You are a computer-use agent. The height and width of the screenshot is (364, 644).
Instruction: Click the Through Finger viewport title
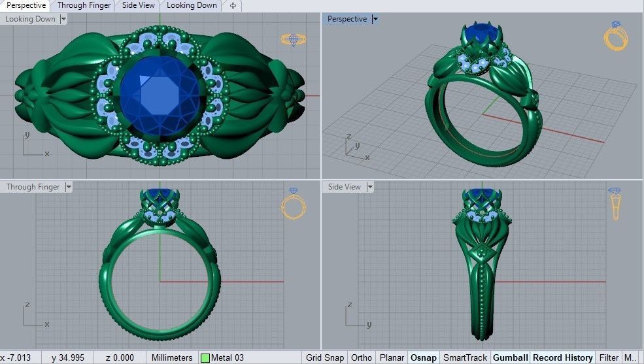click(x=33, y=187)
